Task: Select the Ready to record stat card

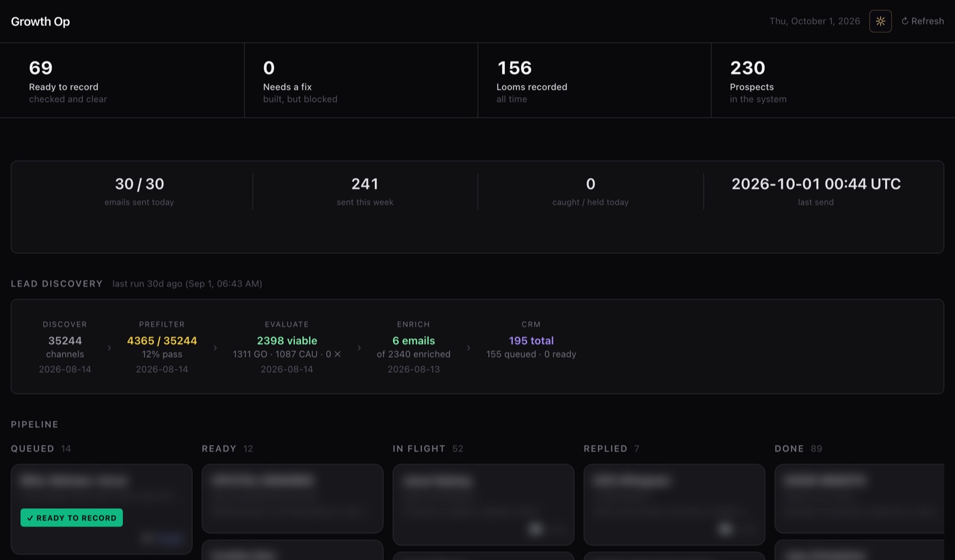Action: pyautogui.click(x=122, y=81)
